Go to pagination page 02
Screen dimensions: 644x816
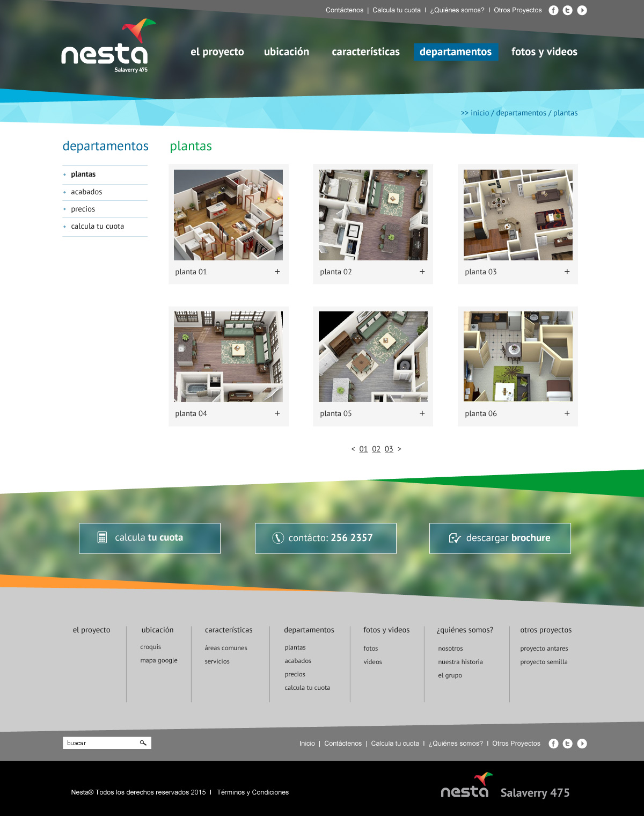pyautogui.click(x=376, y=449)
